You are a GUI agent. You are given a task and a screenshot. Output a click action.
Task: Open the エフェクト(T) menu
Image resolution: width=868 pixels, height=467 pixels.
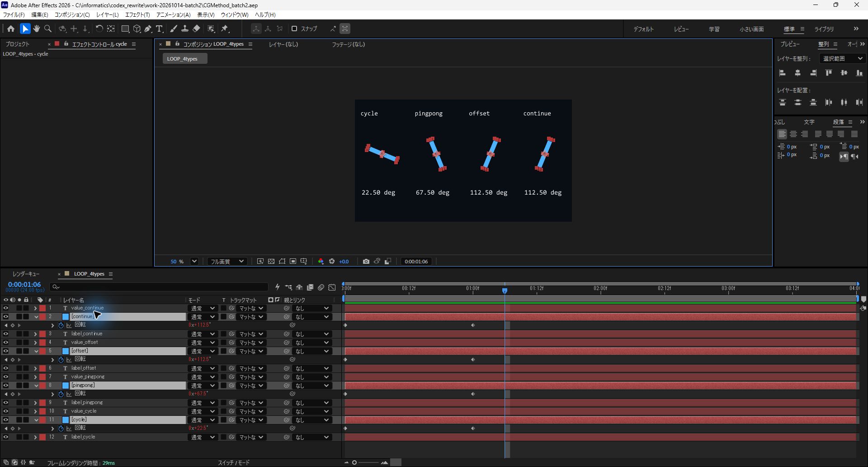137,14
